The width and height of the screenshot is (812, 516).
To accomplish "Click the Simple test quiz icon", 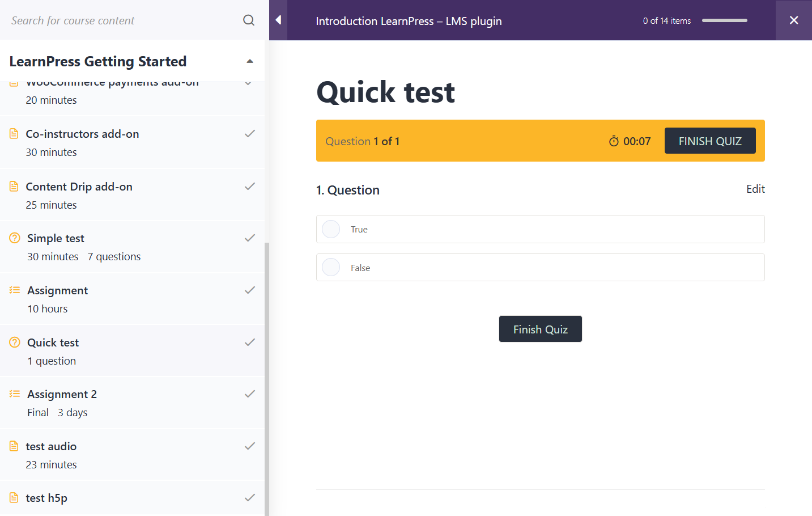I will click(15, 238).
